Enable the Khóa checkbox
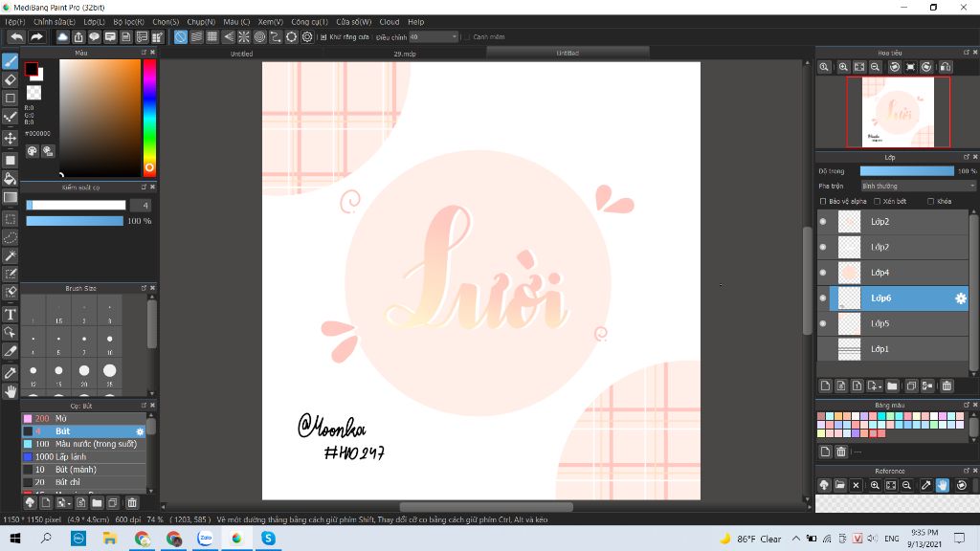This screenshot has width=980, height=551. (x=930, y=201)
